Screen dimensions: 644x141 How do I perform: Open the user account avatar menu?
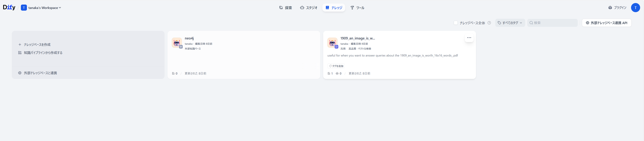[x=635, y=8]
